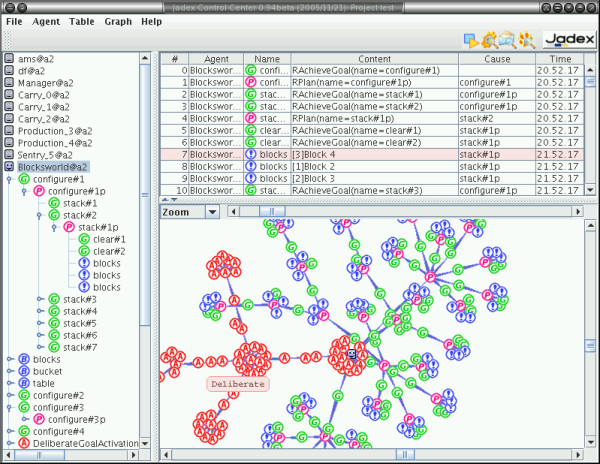Collapse the stack#1p plan node
Image resolution: width=600 pixels, height=464 pixels.
54,228
